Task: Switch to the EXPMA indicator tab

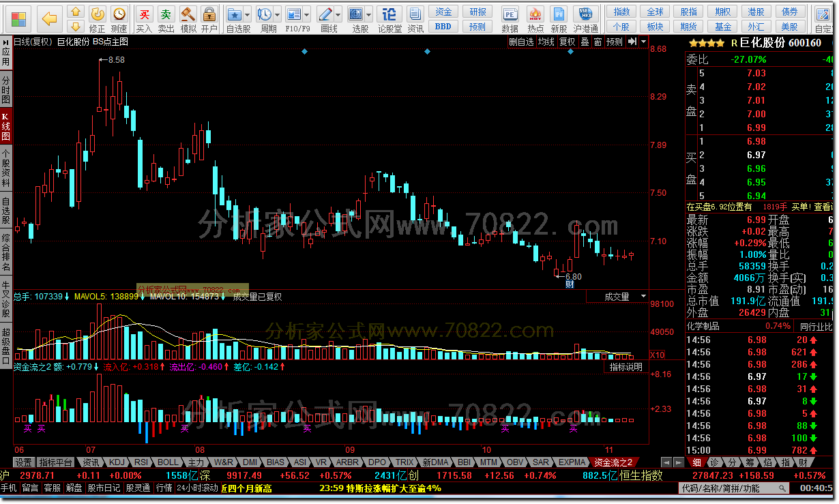Action: (x=572, y=462)
